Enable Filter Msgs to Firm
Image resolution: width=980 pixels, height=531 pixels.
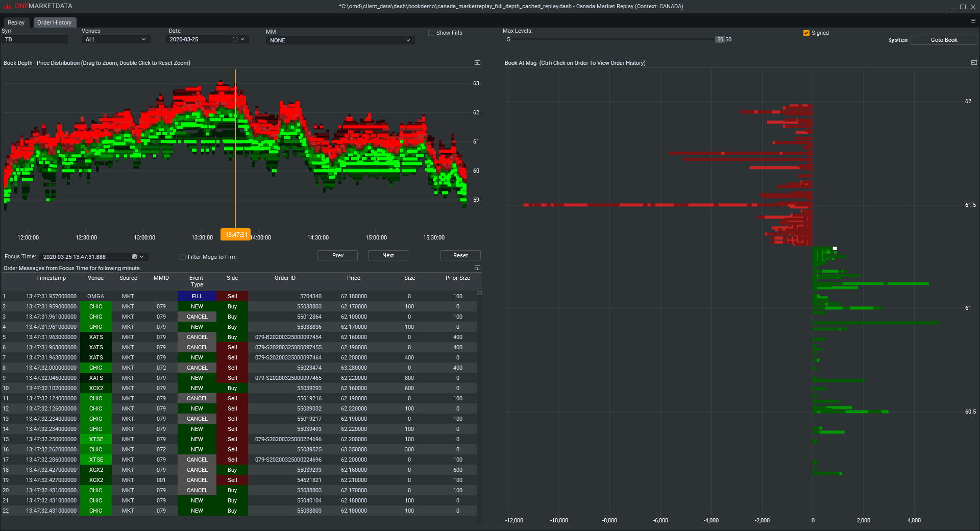pyautogui.click(x=183, y=257)
